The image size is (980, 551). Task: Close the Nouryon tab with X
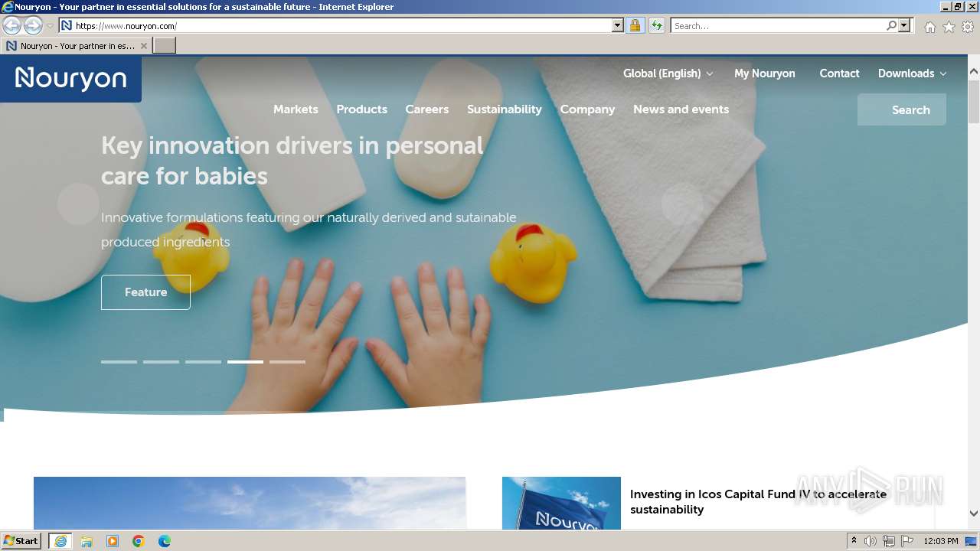(143, 46)
